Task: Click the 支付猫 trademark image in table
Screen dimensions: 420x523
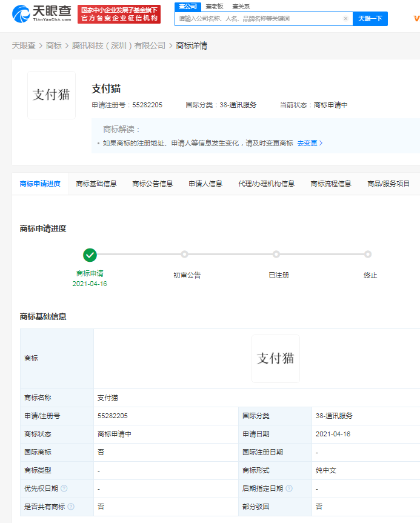Action: [276, 359]
